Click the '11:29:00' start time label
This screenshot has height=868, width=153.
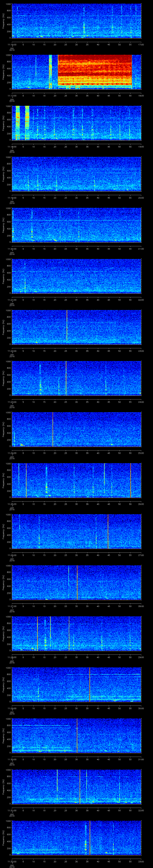point(12,708)
